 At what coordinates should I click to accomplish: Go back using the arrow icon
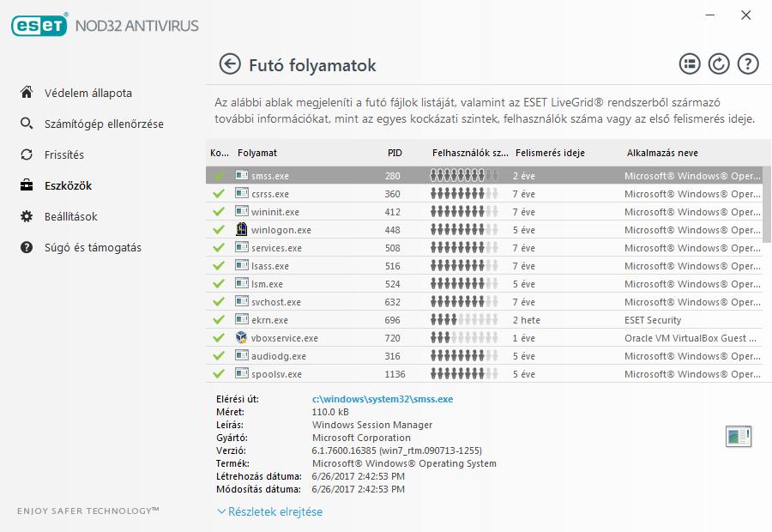(x=229, y=64)
